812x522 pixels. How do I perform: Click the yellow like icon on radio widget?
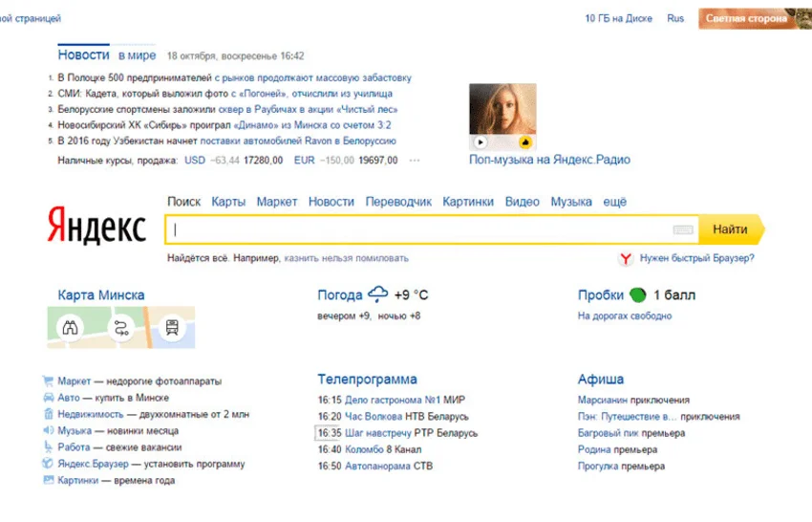(x=524, y=141)
